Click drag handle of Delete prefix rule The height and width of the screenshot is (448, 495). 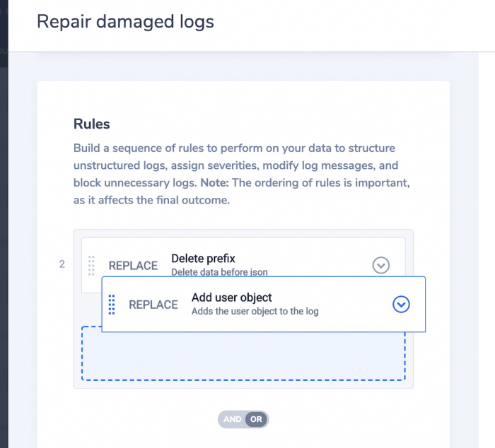(x=91, y=265)
